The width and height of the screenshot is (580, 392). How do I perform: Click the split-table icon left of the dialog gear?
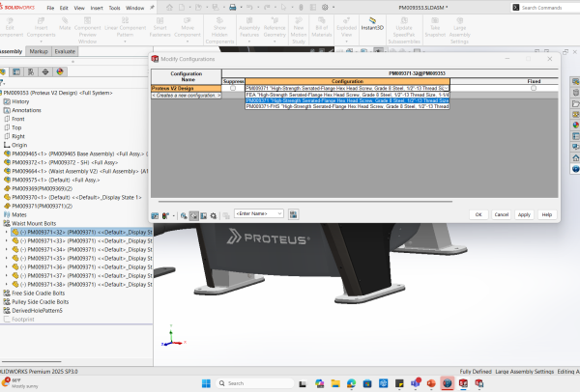point(203,215)
